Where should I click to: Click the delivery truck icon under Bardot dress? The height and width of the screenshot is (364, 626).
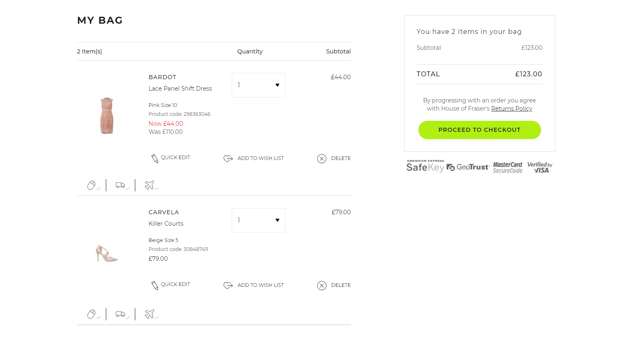[x=121, y=185]
